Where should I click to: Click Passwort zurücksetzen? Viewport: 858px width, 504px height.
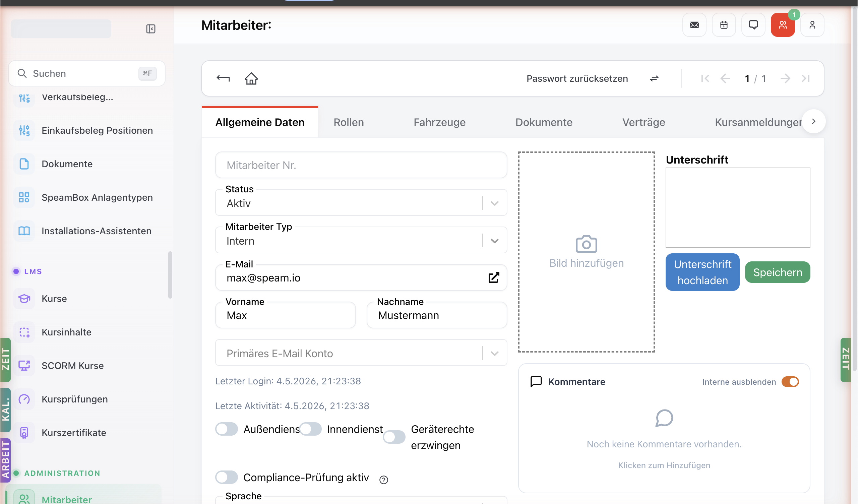pyautogui.click(x=577, y=78)
